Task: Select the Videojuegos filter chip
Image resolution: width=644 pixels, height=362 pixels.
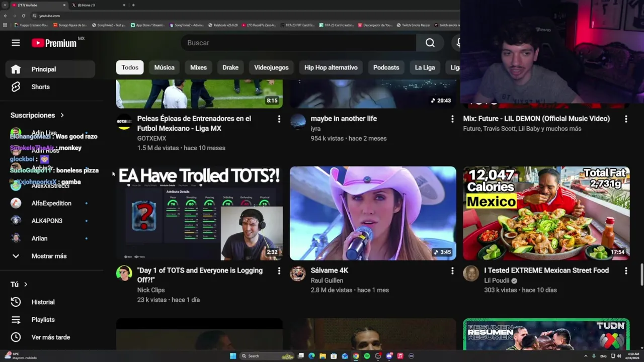Action: pos(271,67)
